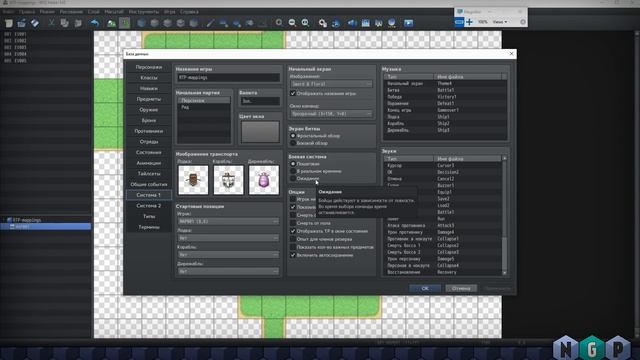Toggle 'Отображать название игры' checkbox

point(293,93)
